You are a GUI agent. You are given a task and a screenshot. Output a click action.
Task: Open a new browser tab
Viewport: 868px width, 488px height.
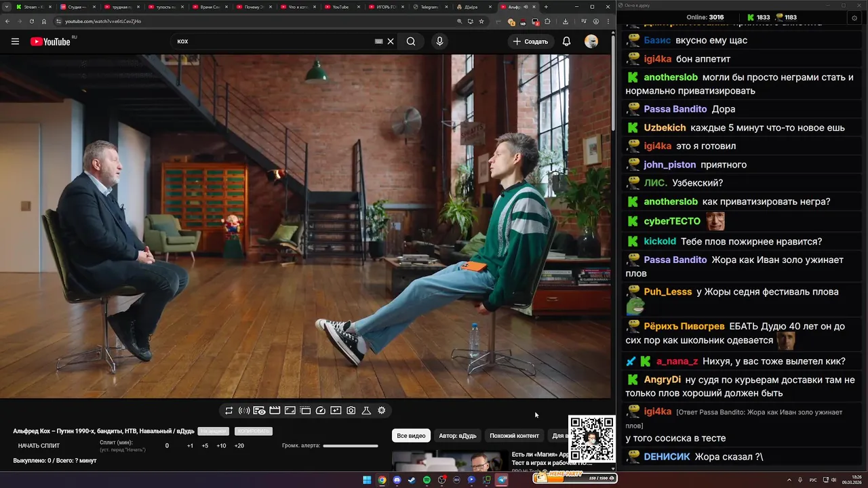(x=546, y=7)
